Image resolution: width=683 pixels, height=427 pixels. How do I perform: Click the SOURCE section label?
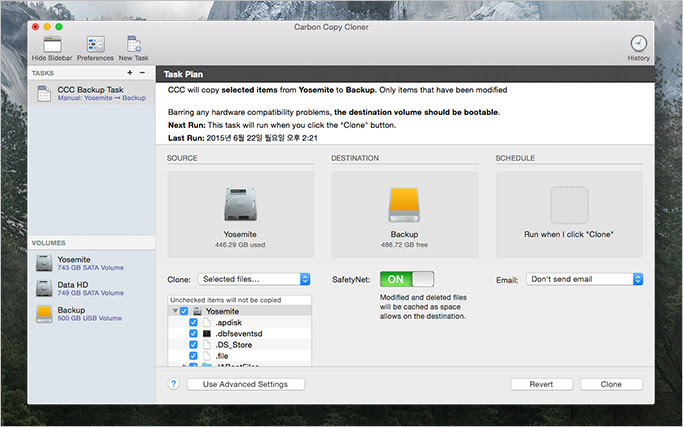pos(182,158)
